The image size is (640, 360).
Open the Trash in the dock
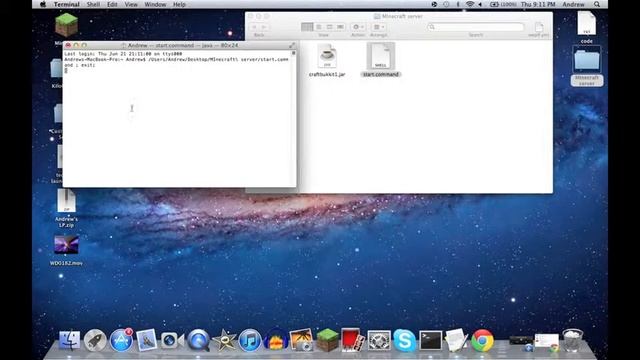pos(573,340)
